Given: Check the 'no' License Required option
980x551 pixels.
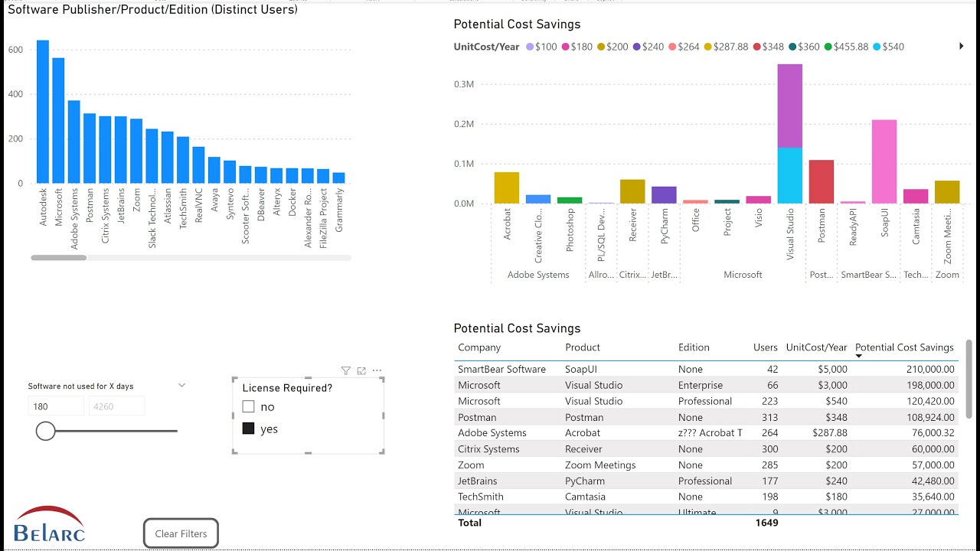Looking at the screenshot, I should pyautogui.click(x=248, y=407).
